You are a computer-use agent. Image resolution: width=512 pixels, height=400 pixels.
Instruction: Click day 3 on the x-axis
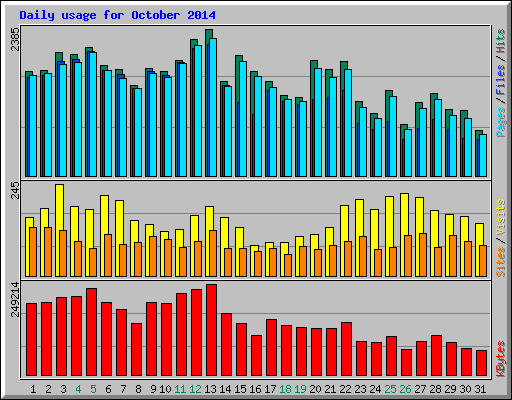click(x=63, y=389)
